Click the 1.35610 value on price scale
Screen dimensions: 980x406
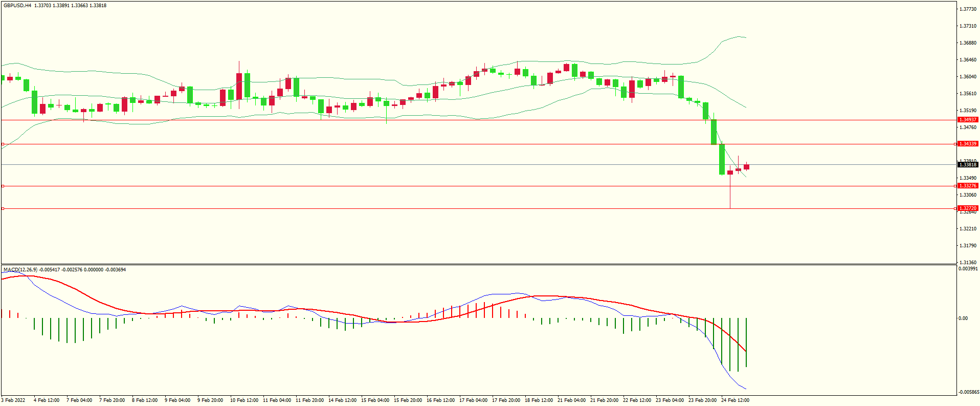[968, 94]
